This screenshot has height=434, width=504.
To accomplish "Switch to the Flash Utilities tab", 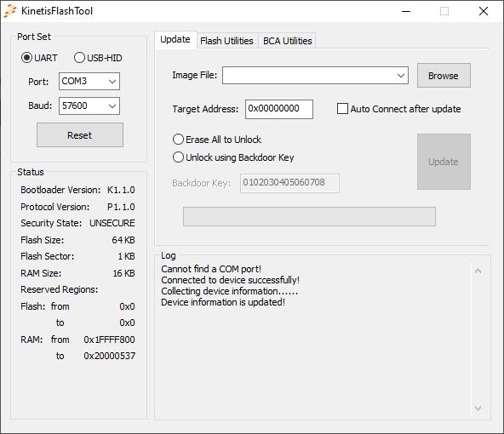I will click(226, 41).
